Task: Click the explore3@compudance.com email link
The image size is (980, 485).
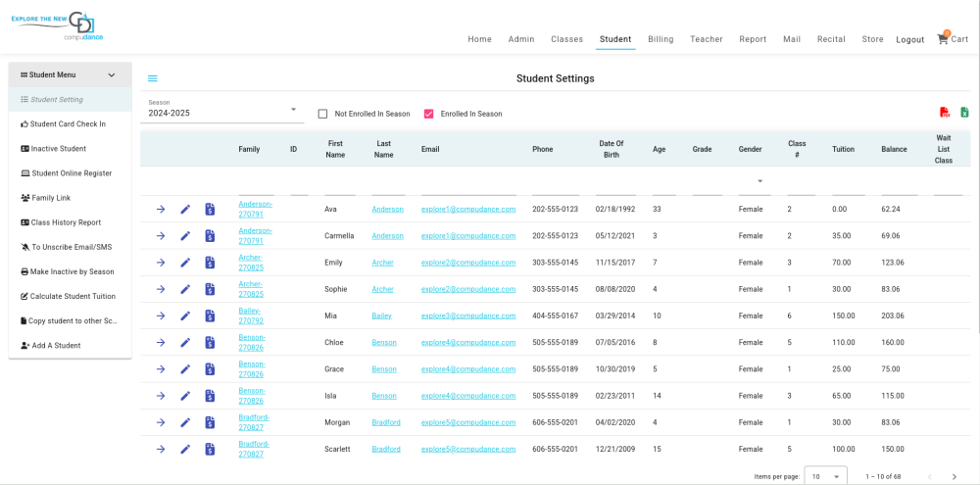Action: click(x=468, y=315)
